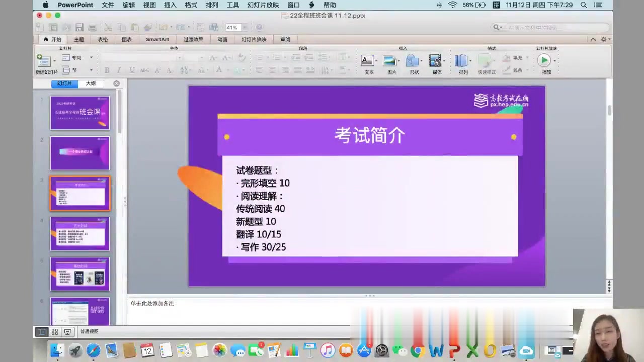
Task: Collapse the ribbon with the chevron icon
Action: (x=593, y=39)
